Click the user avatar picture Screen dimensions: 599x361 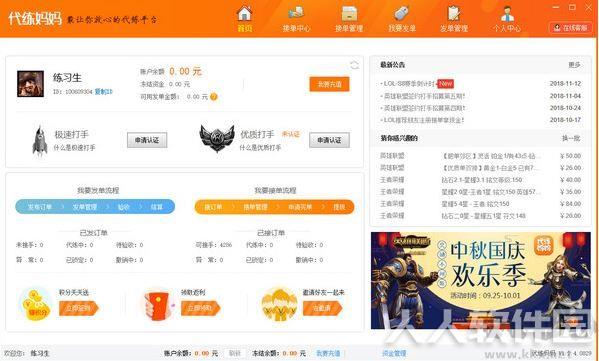coord(30,84)
